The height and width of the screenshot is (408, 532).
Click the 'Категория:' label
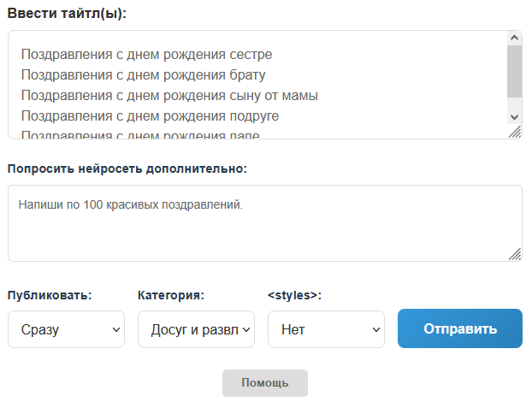tap(171, 295)
